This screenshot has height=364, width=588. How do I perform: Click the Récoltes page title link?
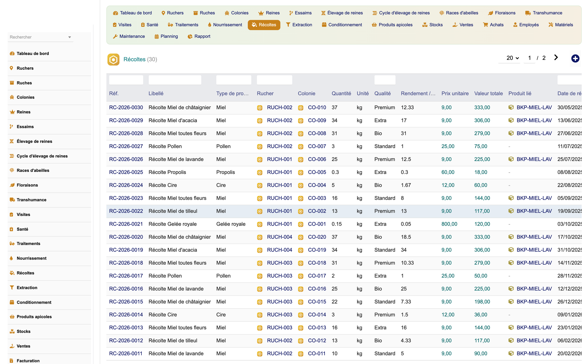pos(134,60)
